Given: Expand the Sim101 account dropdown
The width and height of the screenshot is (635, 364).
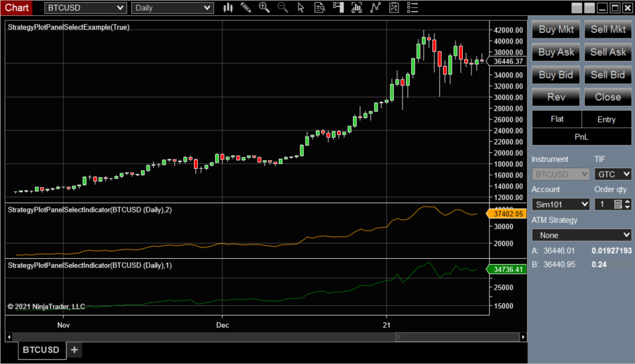Looking at the screenshot, I should coord(560,205).
